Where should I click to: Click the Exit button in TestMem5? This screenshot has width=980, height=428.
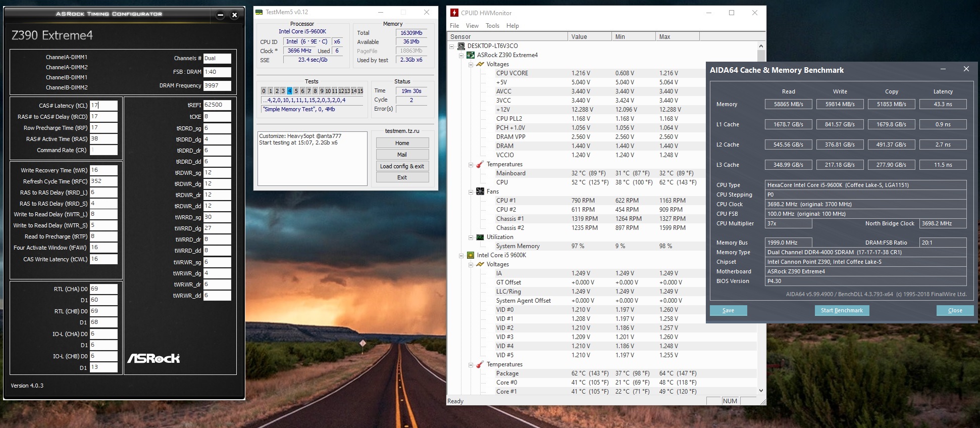402,177
